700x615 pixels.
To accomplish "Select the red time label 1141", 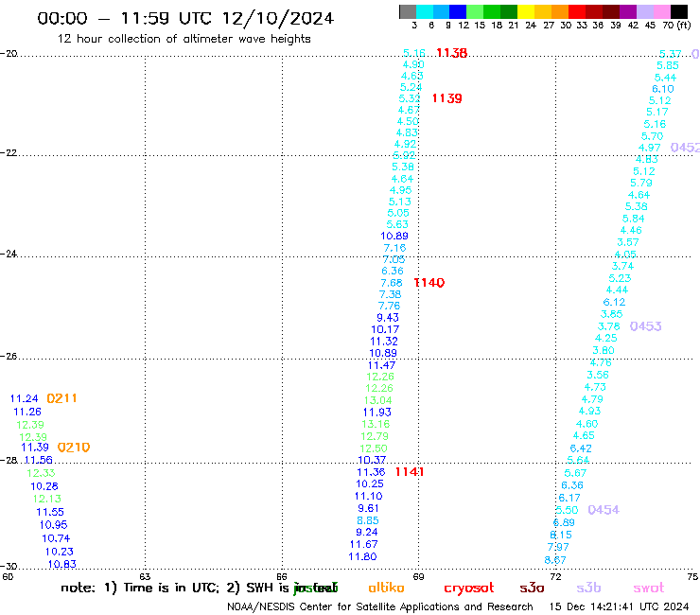I will (410, 471).
